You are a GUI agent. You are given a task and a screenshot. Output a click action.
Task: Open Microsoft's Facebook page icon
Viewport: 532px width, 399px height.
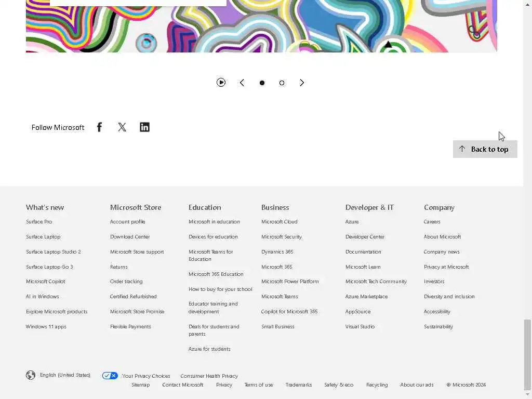point(99,127)
